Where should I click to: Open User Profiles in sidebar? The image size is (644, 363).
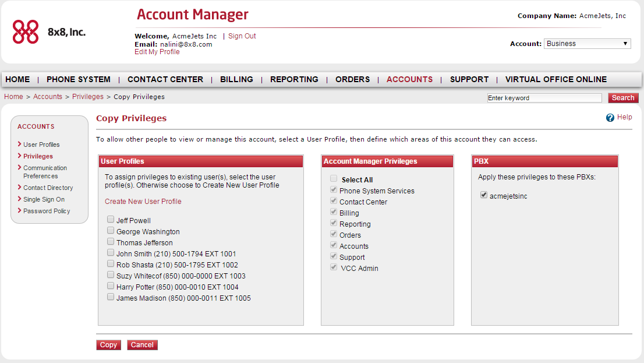tap(41, 145)
